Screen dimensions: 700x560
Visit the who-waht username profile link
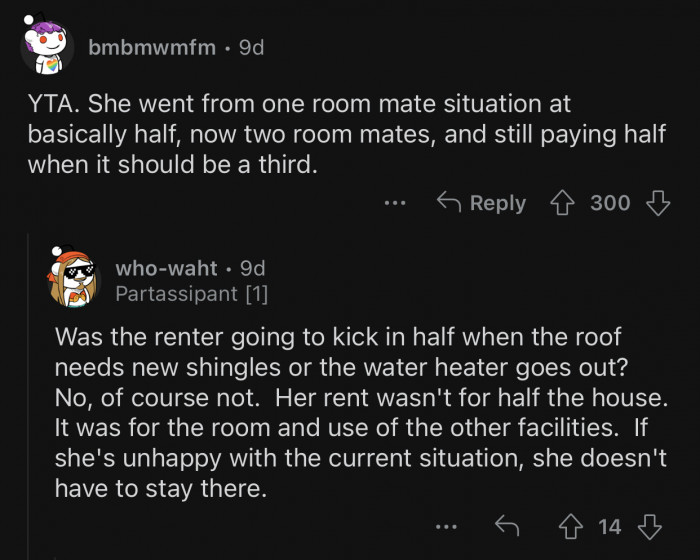point(166,268)
